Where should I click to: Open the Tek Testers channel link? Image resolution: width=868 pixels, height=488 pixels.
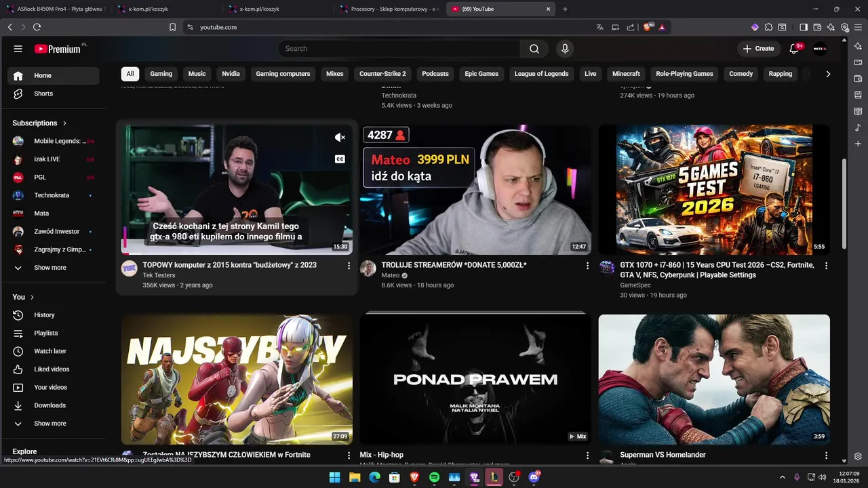tap(159, 275)
